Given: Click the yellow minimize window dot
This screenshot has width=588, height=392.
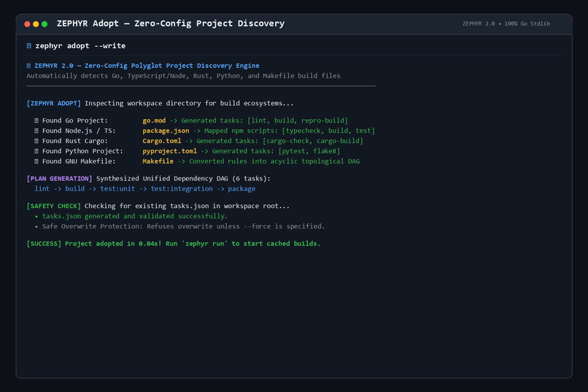Looking at the screenshot, I should [x=36, y=24].
